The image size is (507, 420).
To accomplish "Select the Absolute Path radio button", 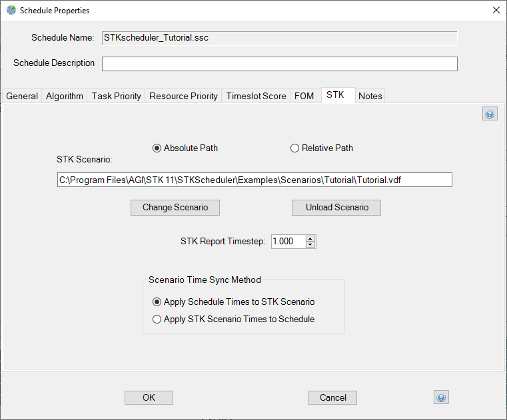I will (x=157, y=148).
